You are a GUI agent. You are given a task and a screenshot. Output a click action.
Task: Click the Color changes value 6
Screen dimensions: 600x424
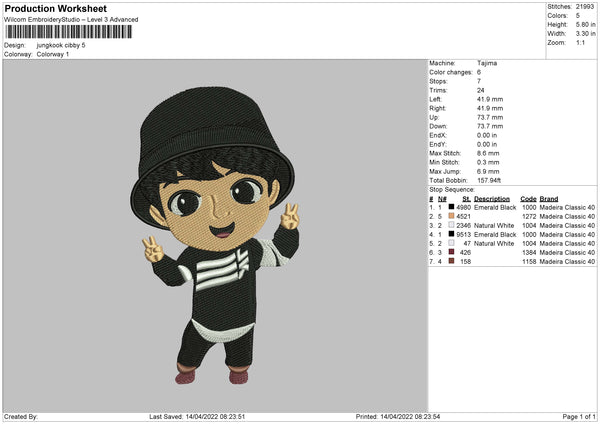[x=479, y=72]
